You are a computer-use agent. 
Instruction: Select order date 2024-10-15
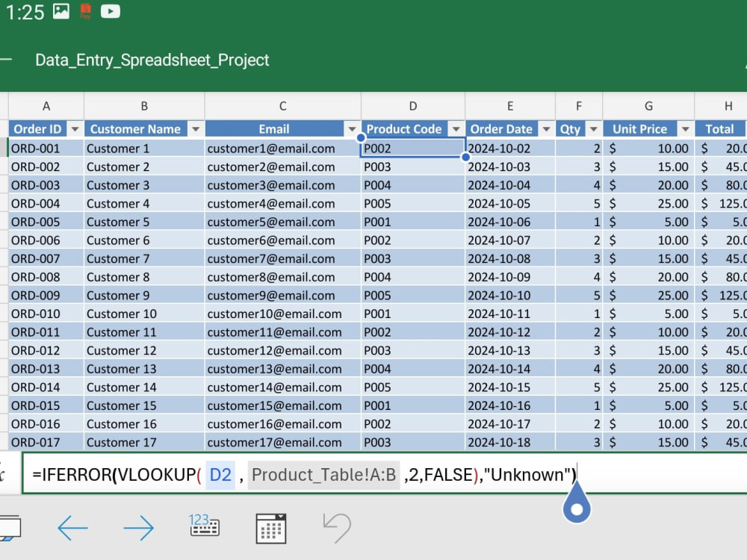pos(509,387)
